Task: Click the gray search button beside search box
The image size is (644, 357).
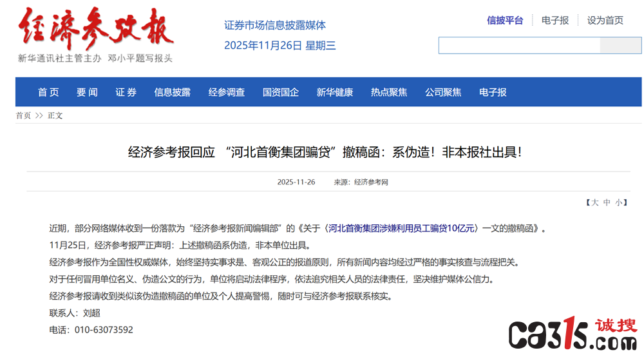Action: tap(620, 45)
